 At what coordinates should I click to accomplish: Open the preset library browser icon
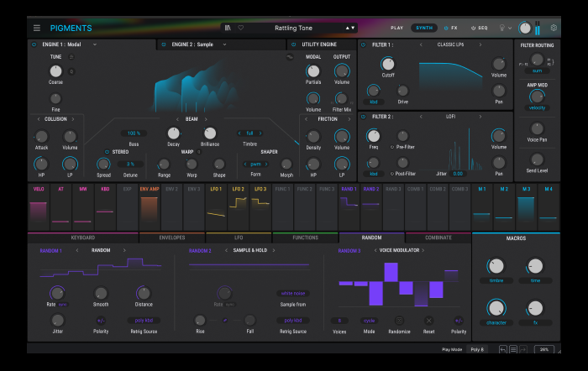(228, 28)
